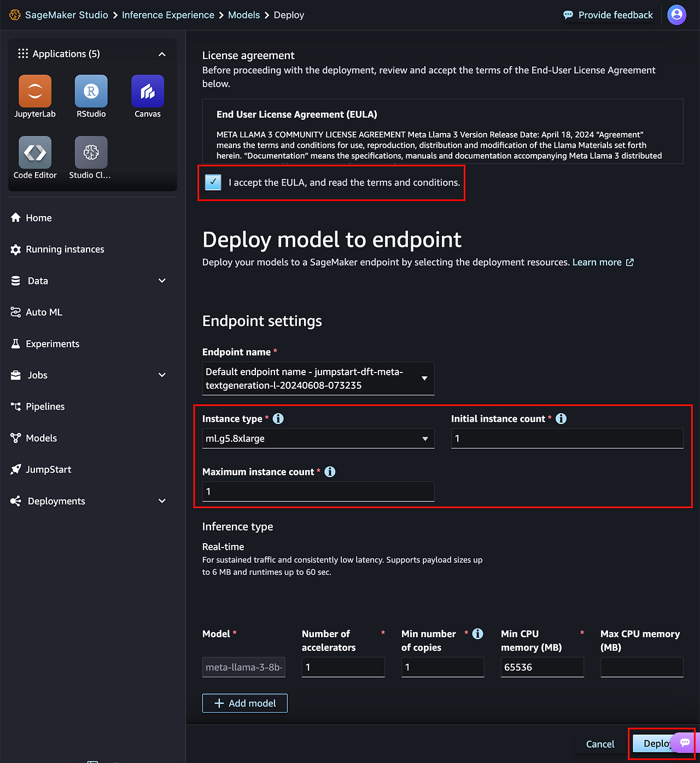The width and height of the screenshot is (700, 763).
Task: Click the Applications grid icon
Action: (x=22, y=54)
